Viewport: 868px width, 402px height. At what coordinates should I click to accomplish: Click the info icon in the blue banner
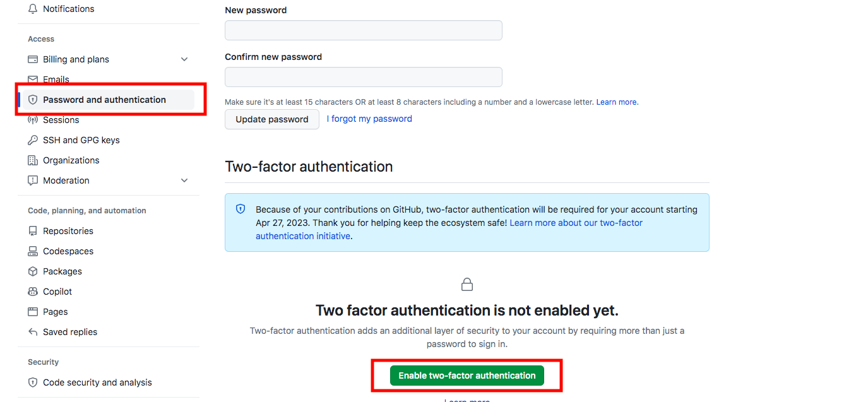[x=241, y=209]
